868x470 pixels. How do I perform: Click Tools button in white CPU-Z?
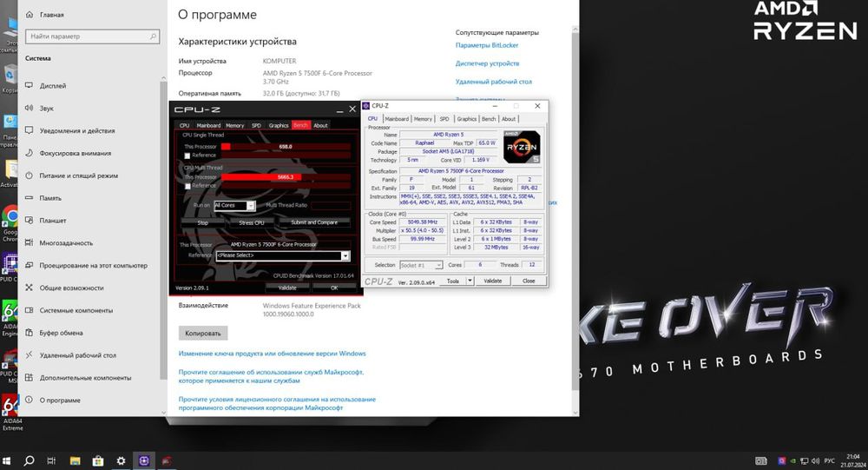coord(453,281)
